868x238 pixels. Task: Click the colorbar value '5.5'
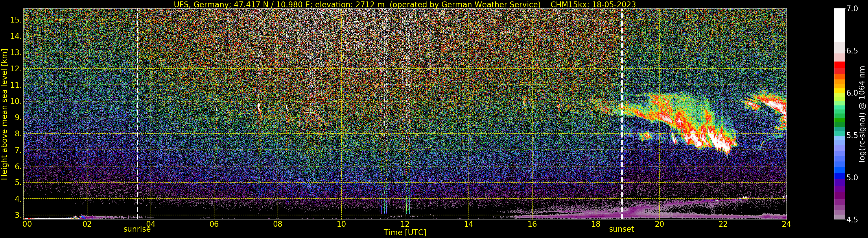(852, 135)
